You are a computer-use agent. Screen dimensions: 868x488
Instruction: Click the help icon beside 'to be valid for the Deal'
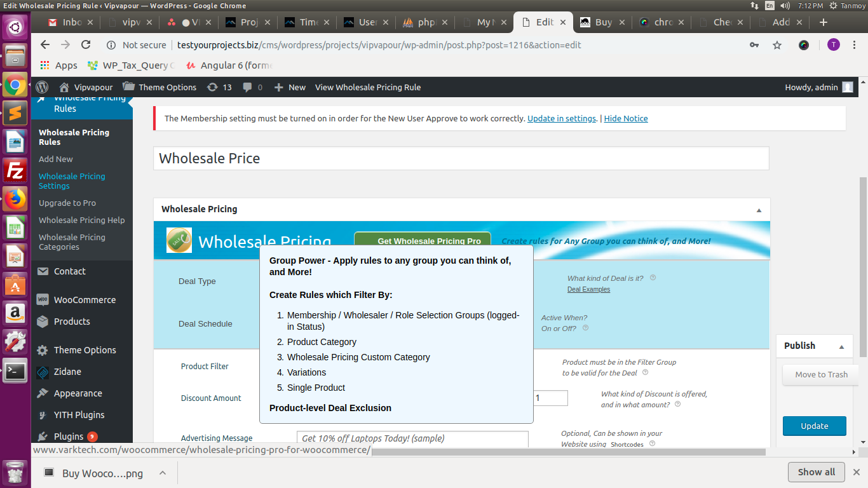pyautogui.click(x=645, y=372)
